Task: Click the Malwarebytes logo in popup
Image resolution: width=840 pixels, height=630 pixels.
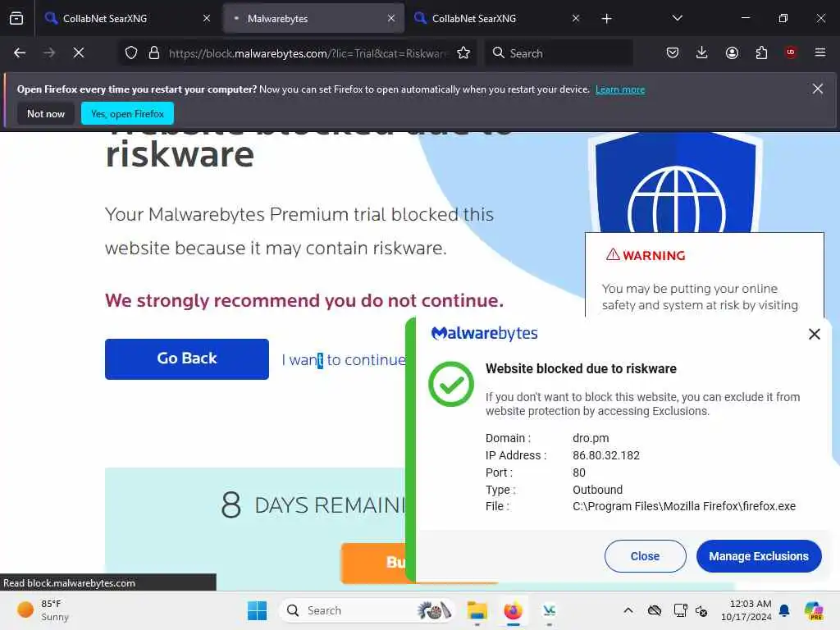Action: [484, 333]
